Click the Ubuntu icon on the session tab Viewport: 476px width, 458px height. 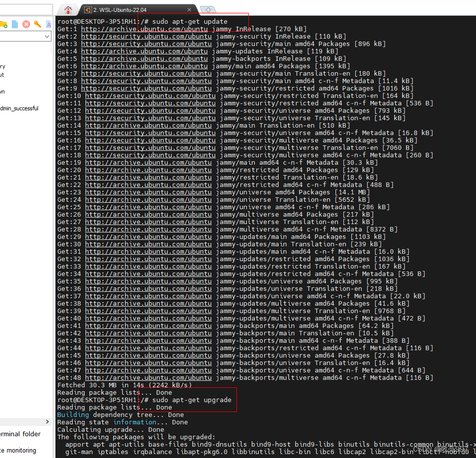pyautogui.click(x=88, y=10)
